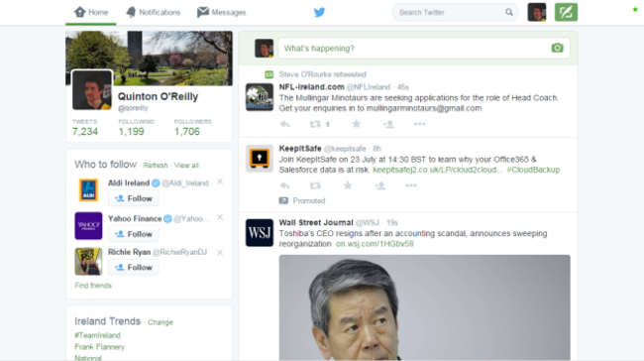This screenshot has width=644, height=361.
Task: Click What's happening compose box
Action: click(x=424, y=49)
